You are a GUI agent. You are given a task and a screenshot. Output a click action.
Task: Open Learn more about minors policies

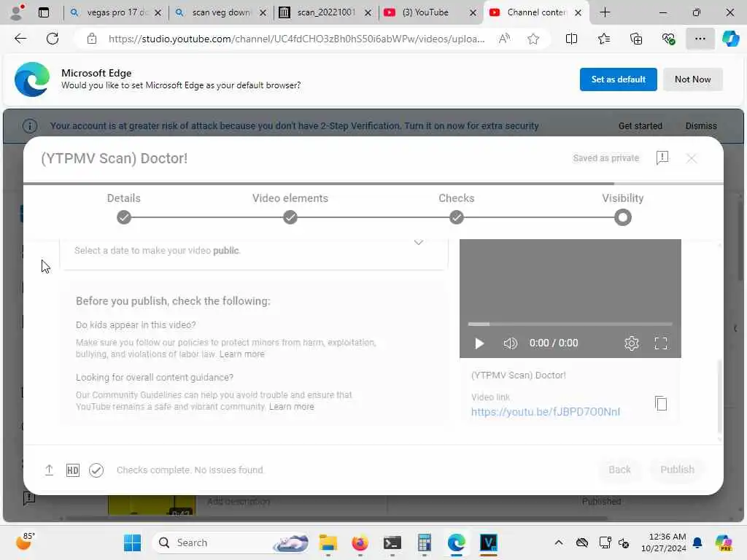pyautogui.click(x=241, y=354)
